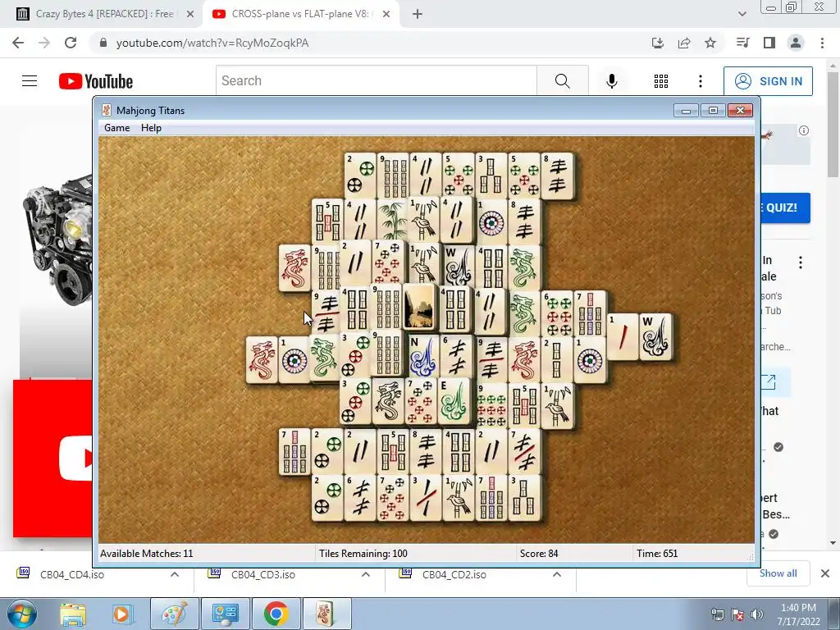Image resolution: width=840 pixels, height=630 pixels.
Task: Open the Chrome tab search chevron
Action: 742,14
